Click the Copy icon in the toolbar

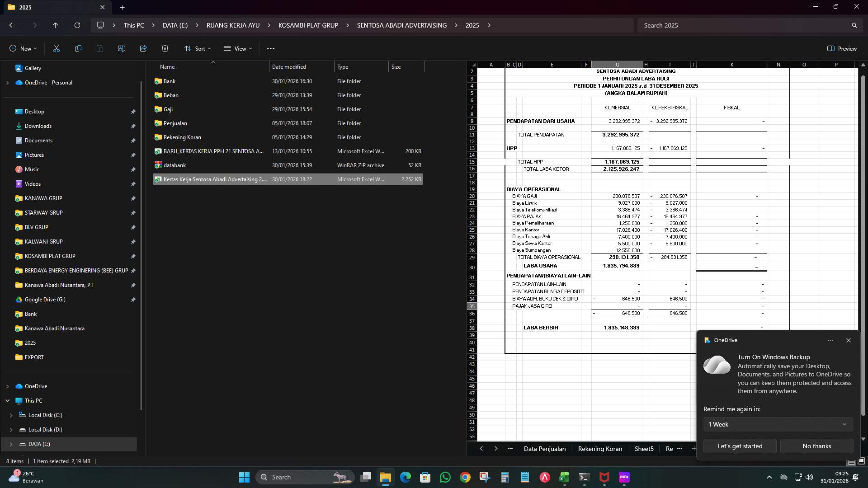pyautogui.click(x=78, y=48)
